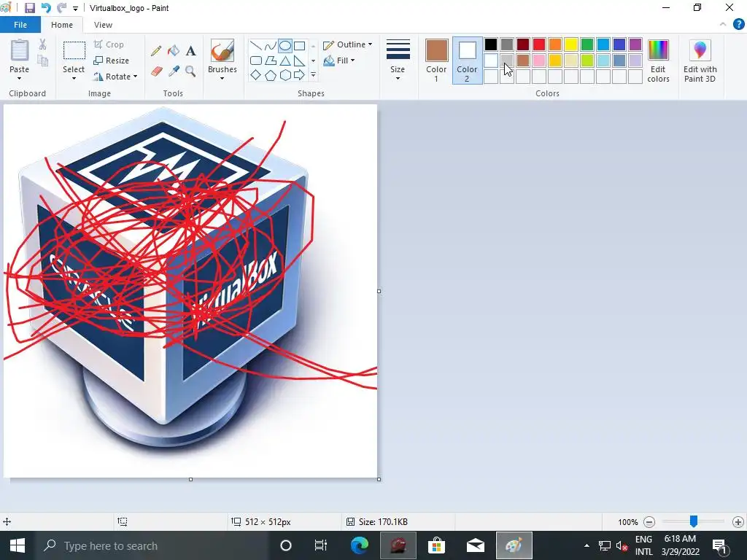Open the shape Outline dropdown

tap(348, 44)
